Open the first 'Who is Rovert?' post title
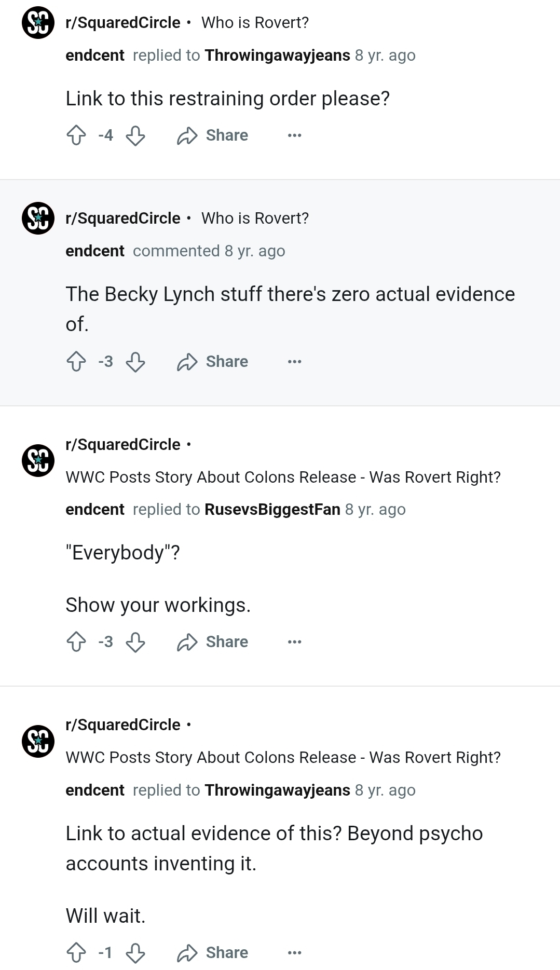 coord(255,23)
